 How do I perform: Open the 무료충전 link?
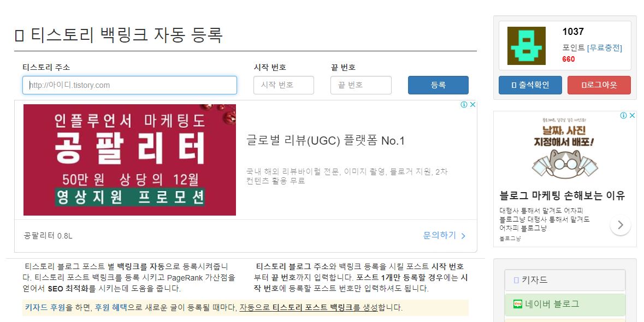(605, 48)
